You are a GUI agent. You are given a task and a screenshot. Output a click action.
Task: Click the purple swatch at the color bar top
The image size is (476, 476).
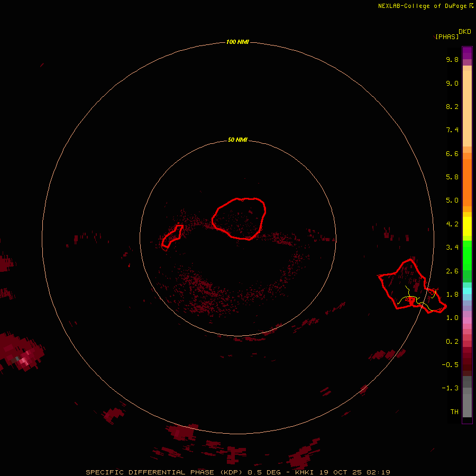[x=467, y=53]
